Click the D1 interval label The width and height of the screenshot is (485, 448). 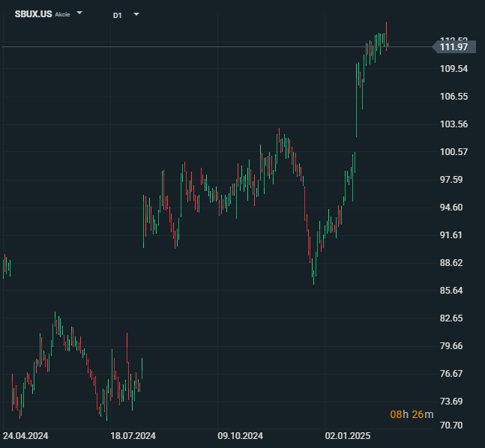pos(118,15)
